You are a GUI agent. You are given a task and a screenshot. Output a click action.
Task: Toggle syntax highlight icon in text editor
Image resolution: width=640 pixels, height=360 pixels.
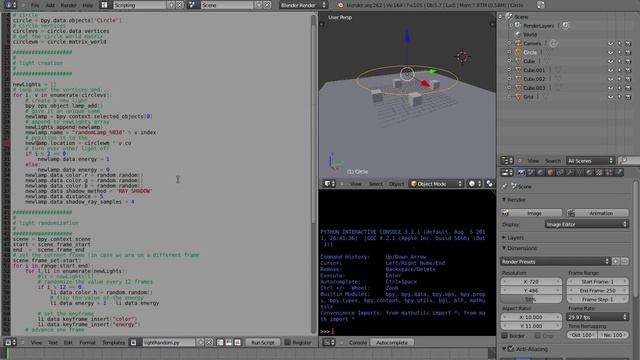238,342
